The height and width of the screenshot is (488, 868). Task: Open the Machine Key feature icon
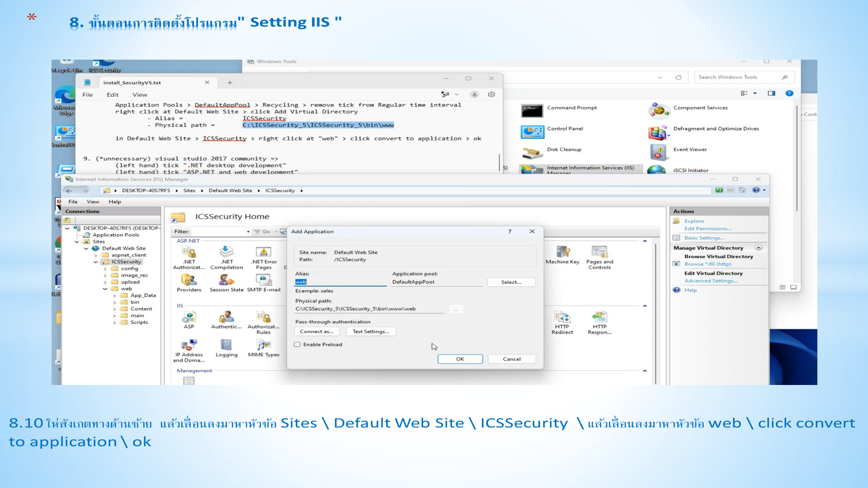pyautogui.click(x=562, y=255)
